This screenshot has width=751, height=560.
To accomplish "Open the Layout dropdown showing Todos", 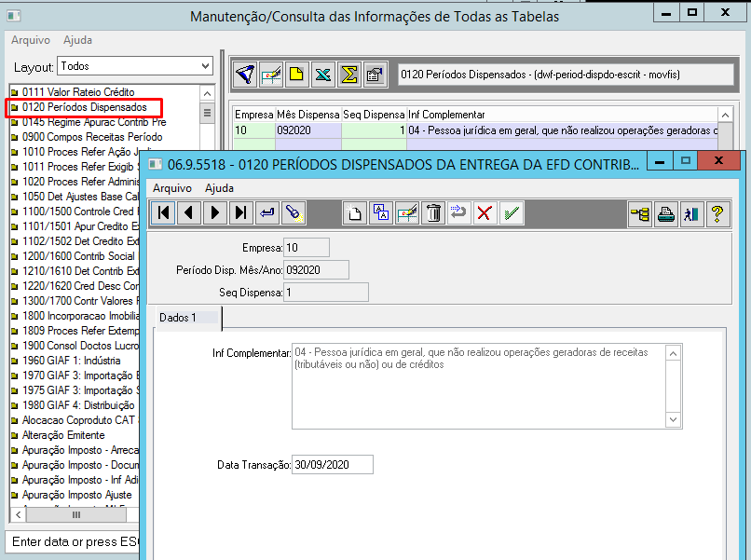I will pos(135,66).
